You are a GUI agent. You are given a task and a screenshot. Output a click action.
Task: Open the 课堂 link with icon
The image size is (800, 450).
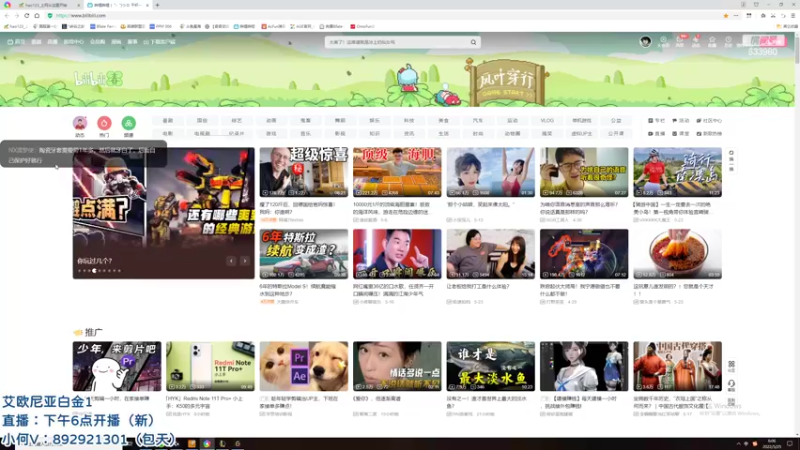click(681, 134)
